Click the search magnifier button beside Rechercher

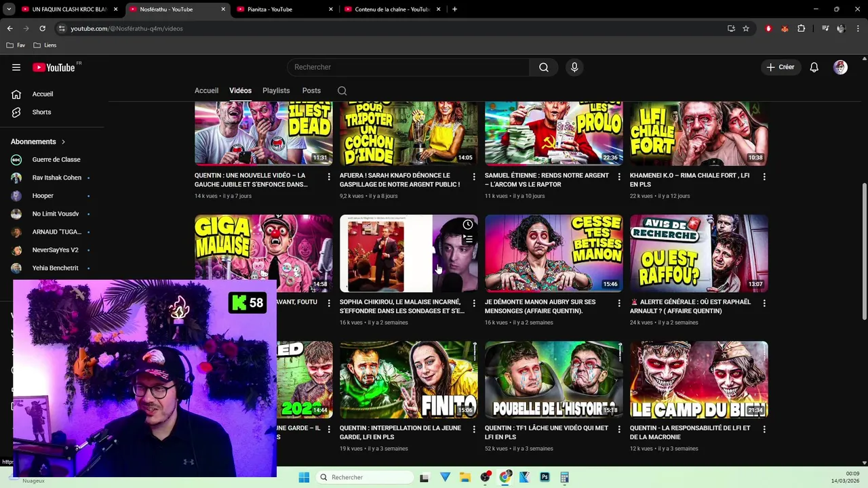pos(544,67)
